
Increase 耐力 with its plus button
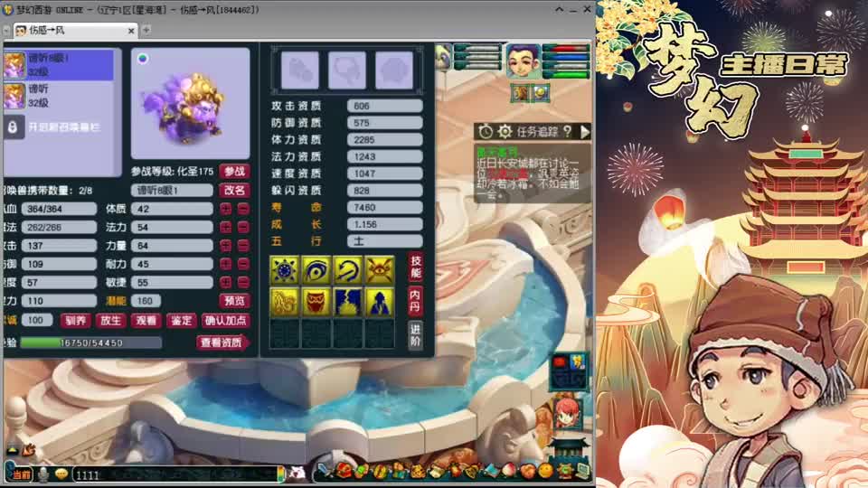225,264
